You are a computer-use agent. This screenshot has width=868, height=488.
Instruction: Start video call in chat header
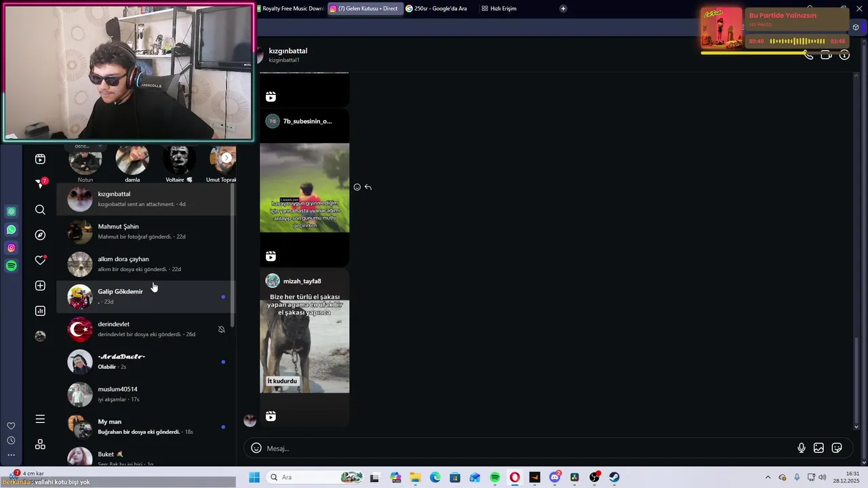[x=826, y=55]
